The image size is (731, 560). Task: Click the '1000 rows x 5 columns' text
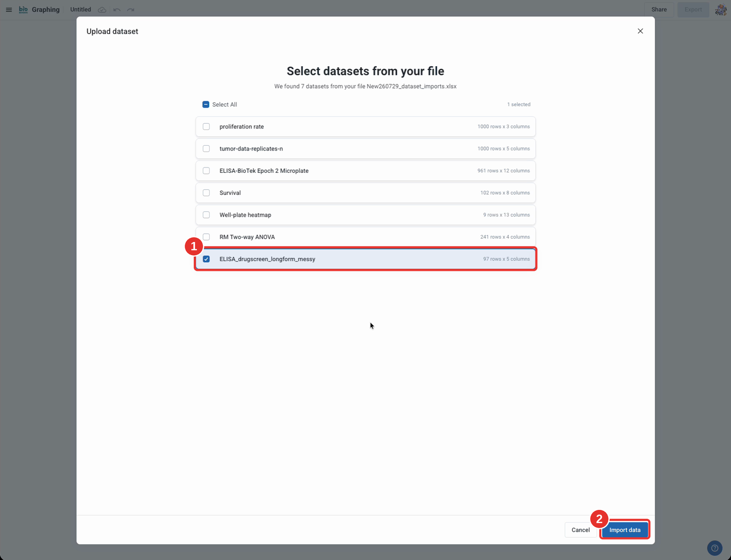[x=503, y=149]
